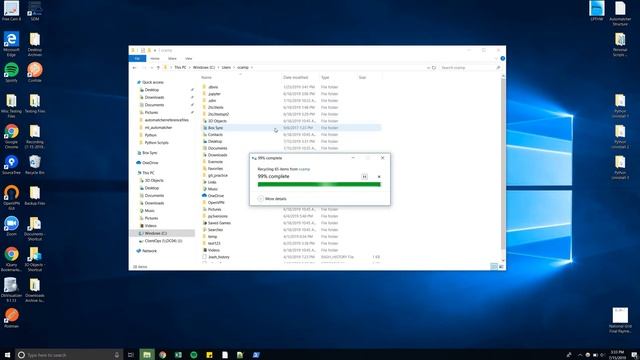Click the taskbar search box
640x360 pixels.
pyautogui.click(x=69, y=355)
